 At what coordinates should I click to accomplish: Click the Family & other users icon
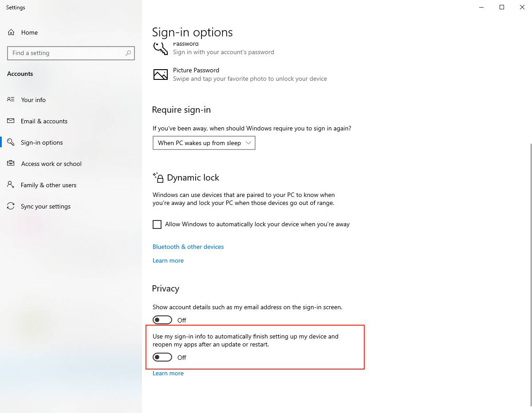[x=11, y=185]
